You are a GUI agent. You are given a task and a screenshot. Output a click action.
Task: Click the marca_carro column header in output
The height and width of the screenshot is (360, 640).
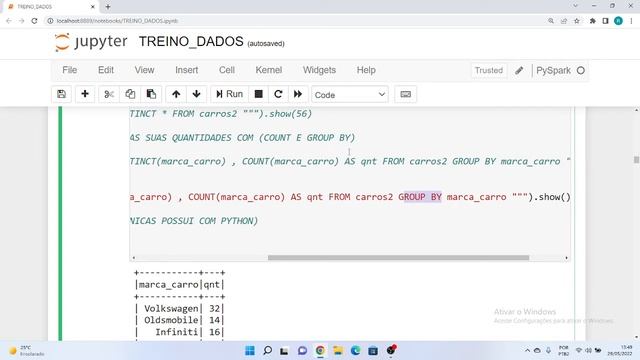pos(169,285)
